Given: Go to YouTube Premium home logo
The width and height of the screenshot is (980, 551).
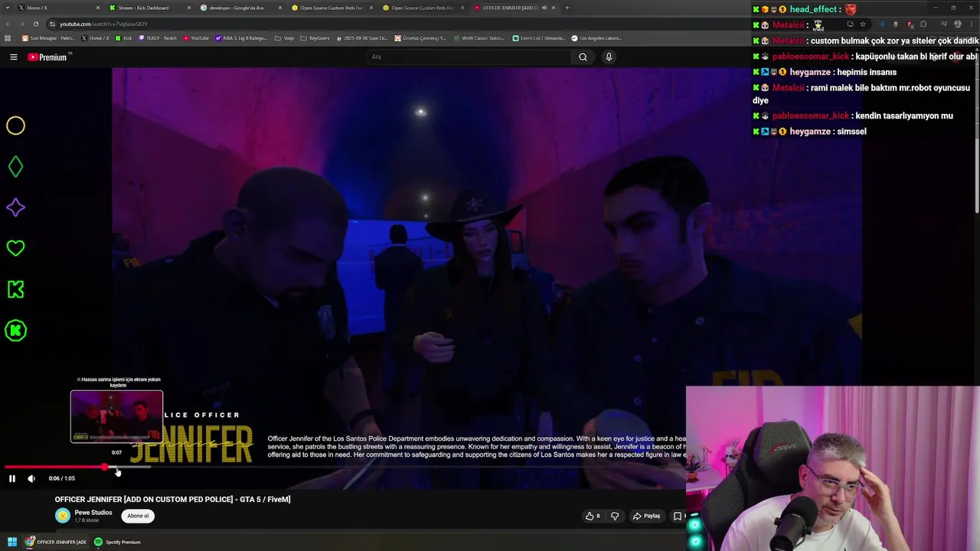Looking at the screenshot, I should [47, 57].
